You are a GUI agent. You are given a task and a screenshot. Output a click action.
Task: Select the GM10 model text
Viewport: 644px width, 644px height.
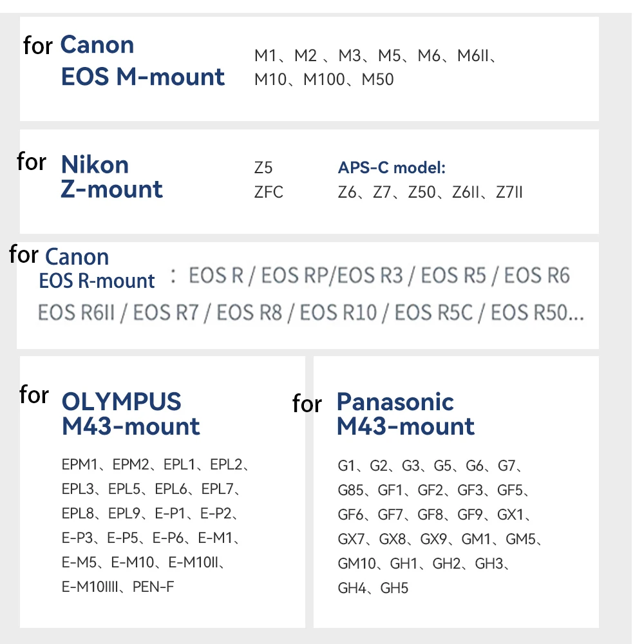point(357,563)
